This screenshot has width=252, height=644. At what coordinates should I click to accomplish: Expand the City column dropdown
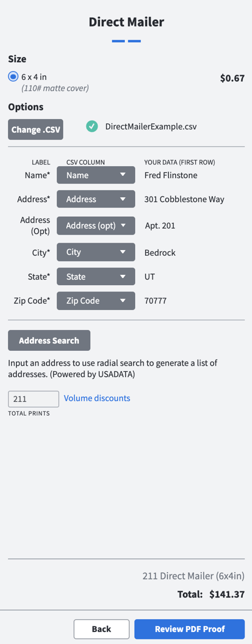pyautogui.click(x=96, y=252)
